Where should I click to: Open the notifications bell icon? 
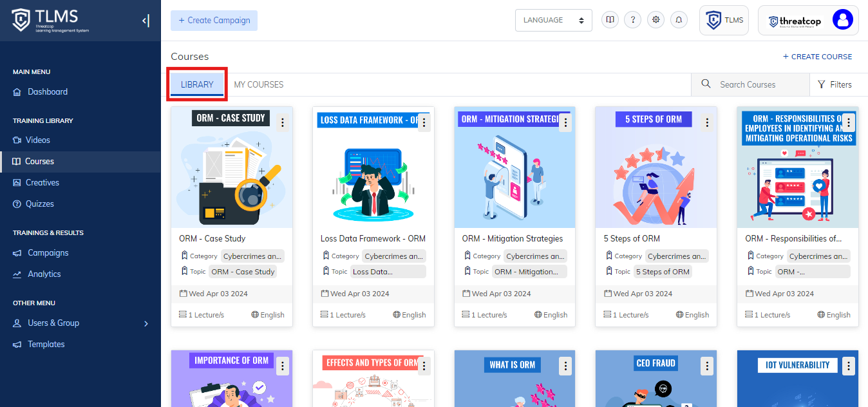pos(679,20)
